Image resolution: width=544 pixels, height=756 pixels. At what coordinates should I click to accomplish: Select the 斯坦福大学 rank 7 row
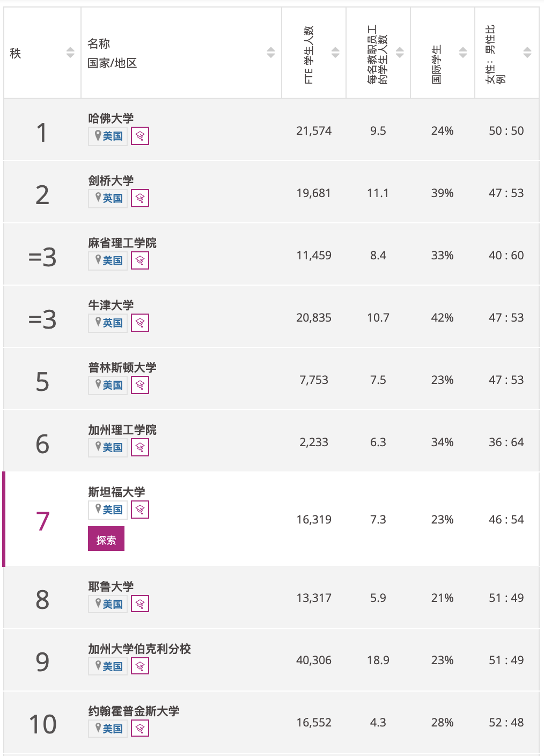point(271,519)
